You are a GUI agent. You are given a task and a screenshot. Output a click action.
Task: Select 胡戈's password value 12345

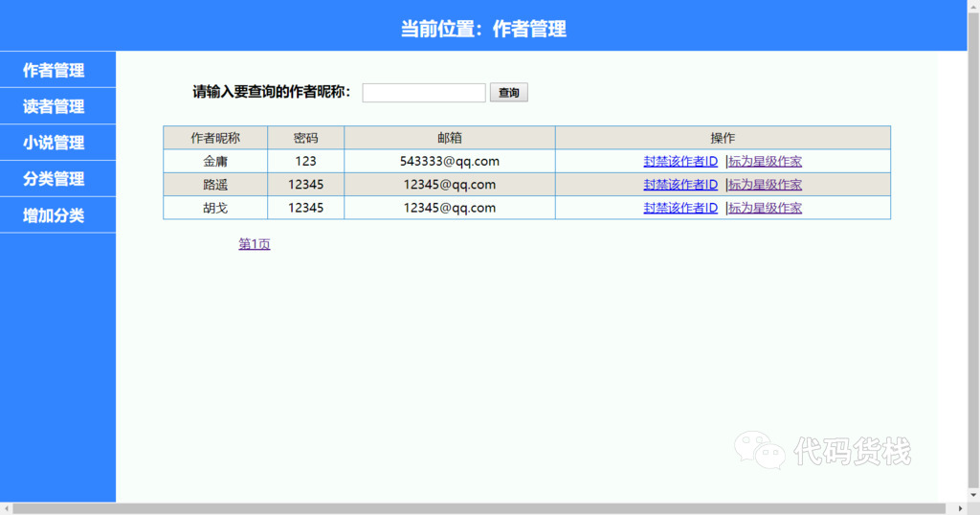[305, 208]
